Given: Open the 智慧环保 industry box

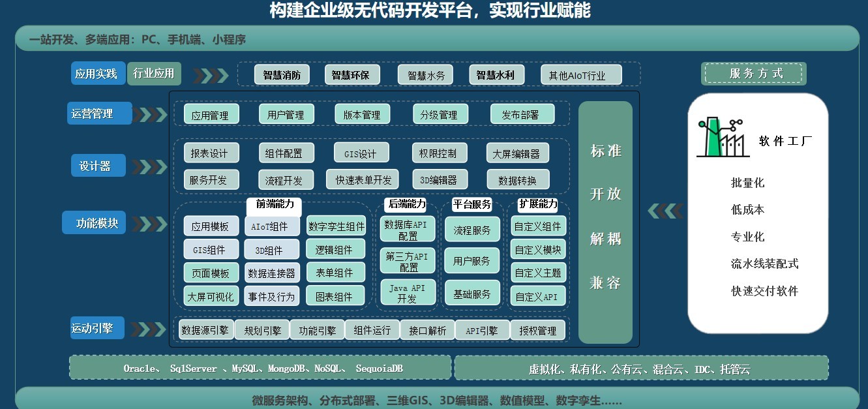Looking at the screenshot, I should tap(352, 75).
